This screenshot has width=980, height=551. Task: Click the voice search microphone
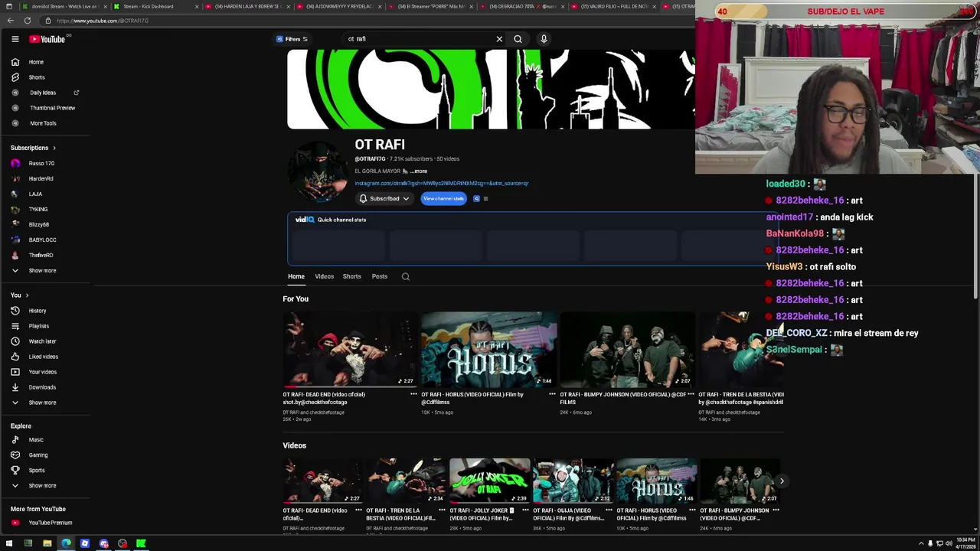coord(544,39)
